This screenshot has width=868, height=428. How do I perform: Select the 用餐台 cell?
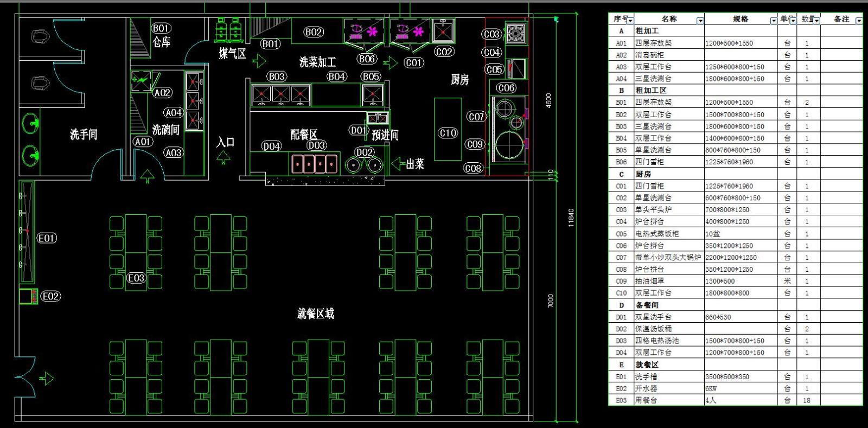(x=669, y=400)
